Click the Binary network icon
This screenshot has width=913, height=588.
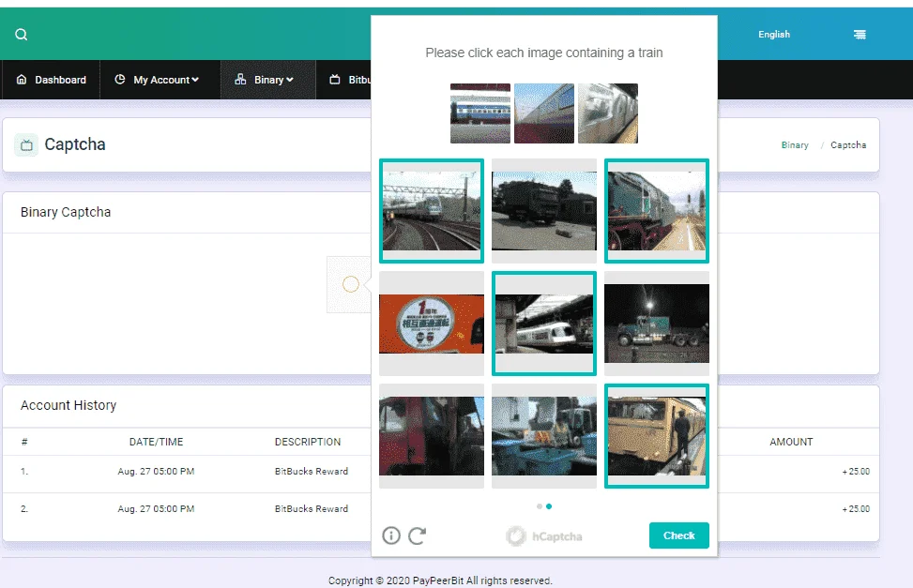pos(240,79)
